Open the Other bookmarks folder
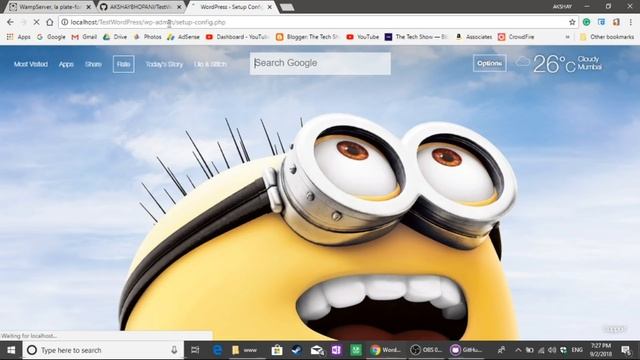This screenshot has width=640, height=360. pos(607,37)
